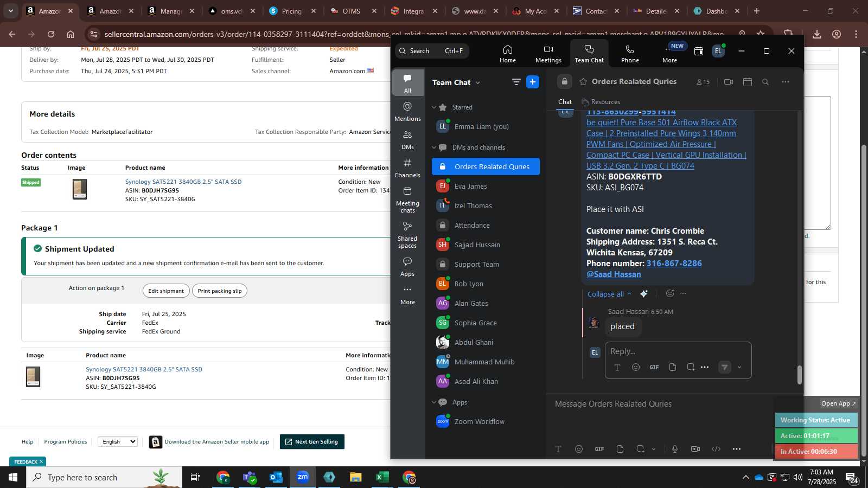Open Outlook from Windows taskbar

point(276,477)
